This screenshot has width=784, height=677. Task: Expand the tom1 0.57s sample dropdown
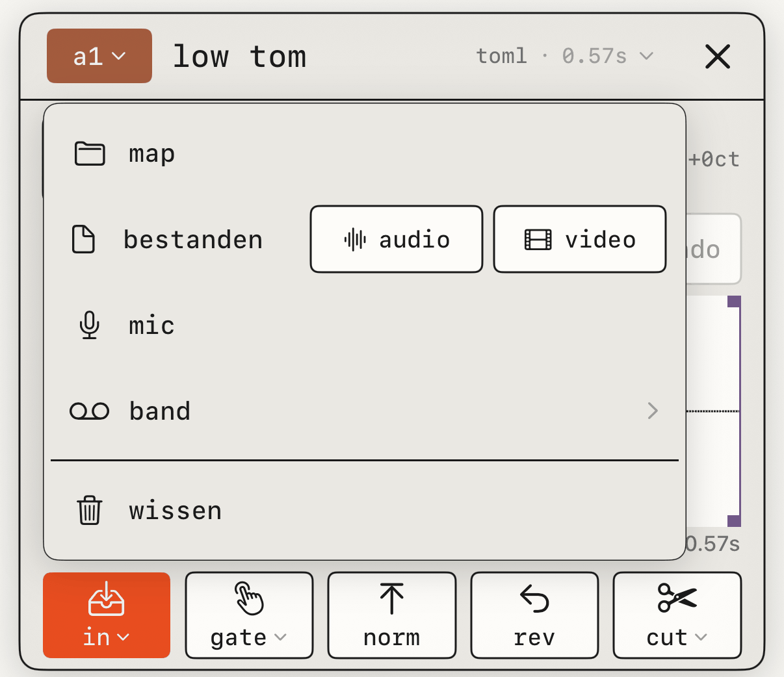(565, 56)
